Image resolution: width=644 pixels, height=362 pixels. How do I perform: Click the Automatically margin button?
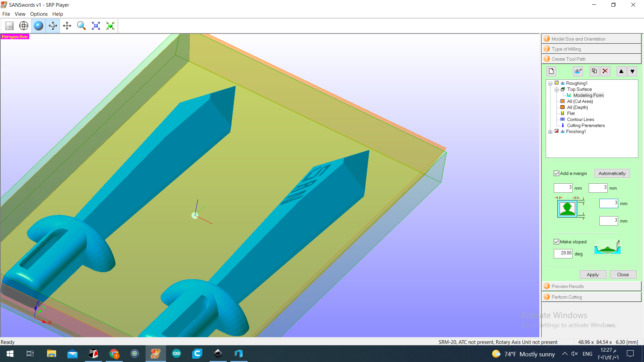point(612,173)
